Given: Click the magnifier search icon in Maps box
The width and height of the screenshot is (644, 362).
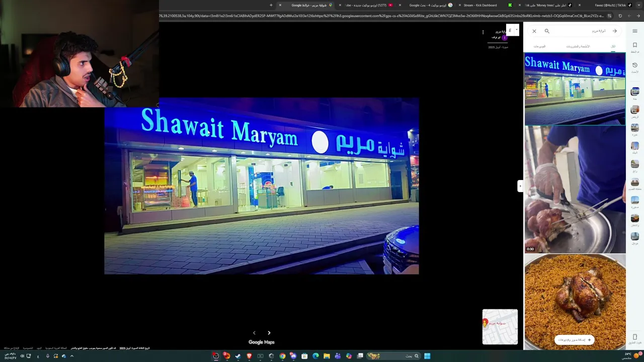Looking at the screenshot, I should [x=547, y=31].
